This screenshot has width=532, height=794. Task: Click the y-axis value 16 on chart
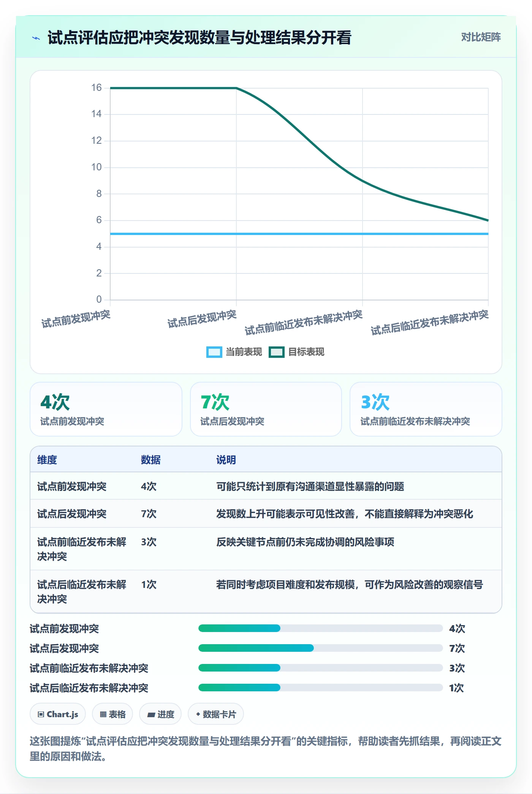(97, 88)
